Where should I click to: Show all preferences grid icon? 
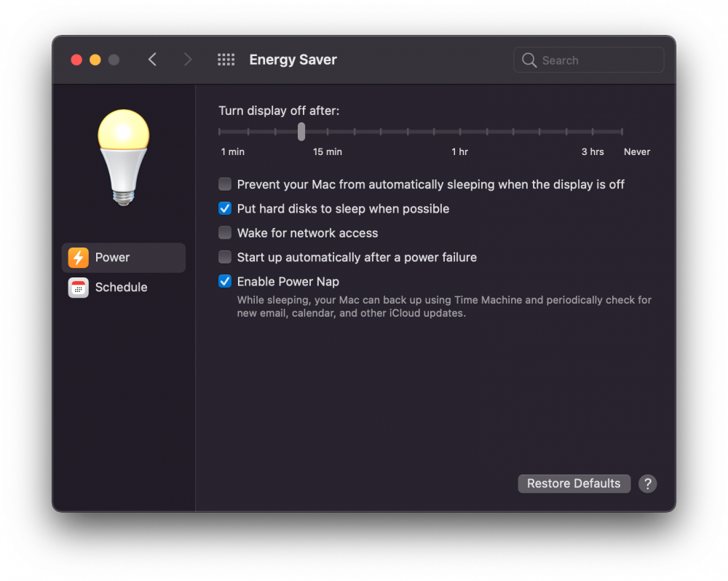coord(226,60)
